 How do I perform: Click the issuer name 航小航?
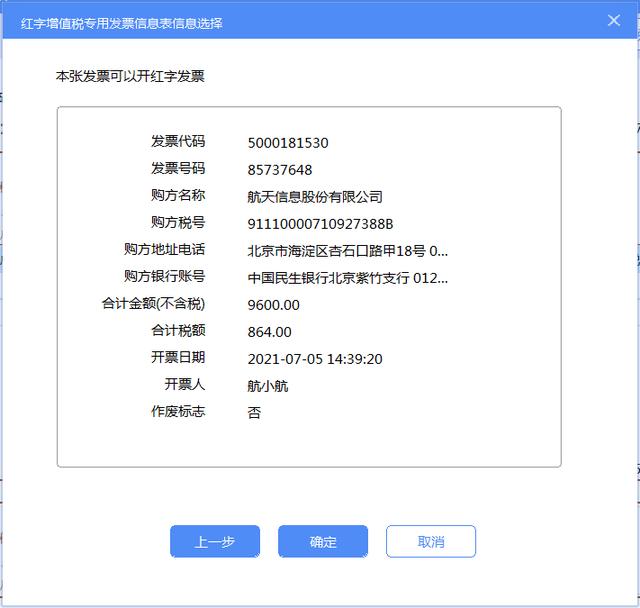coord(268,386)
